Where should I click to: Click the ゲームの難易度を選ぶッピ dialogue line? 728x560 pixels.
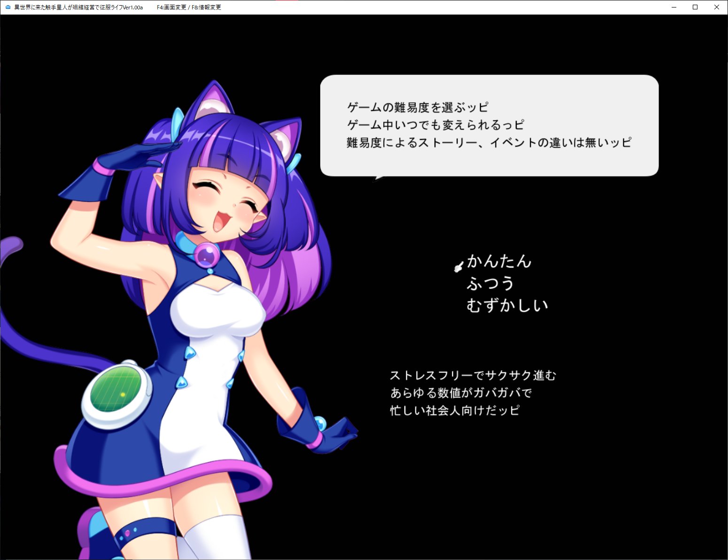tap(418, 107)
